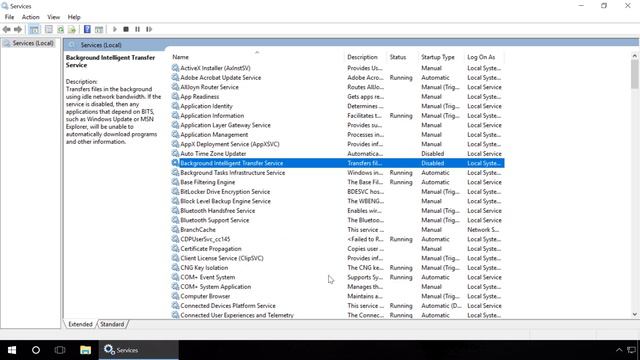Select Connected Devices Platform Service
This screenshot has height=360, width=640.
click(228, 306)
